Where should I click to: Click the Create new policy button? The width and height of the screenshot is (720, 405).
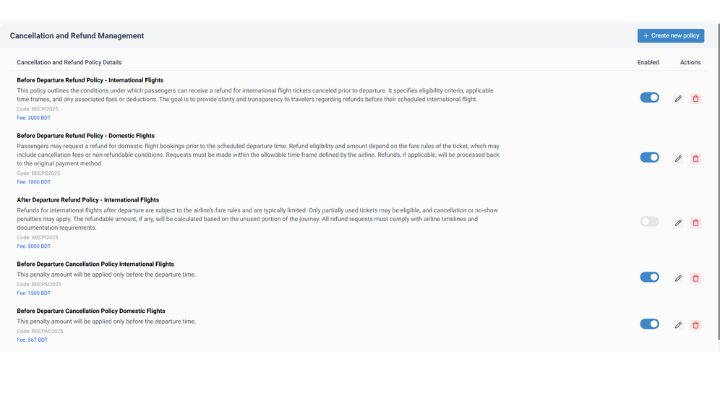point(670,36)
